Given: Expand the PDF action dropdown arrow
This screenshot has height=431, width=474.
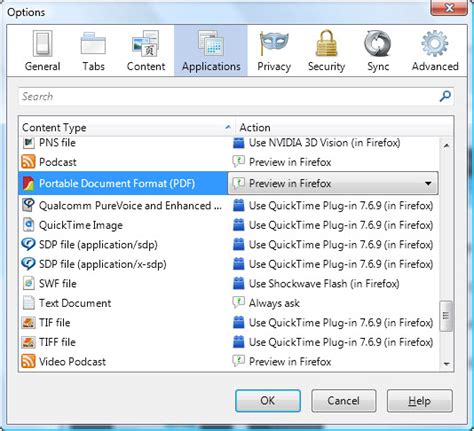Looking at the screenshot, I should (428, 183).
